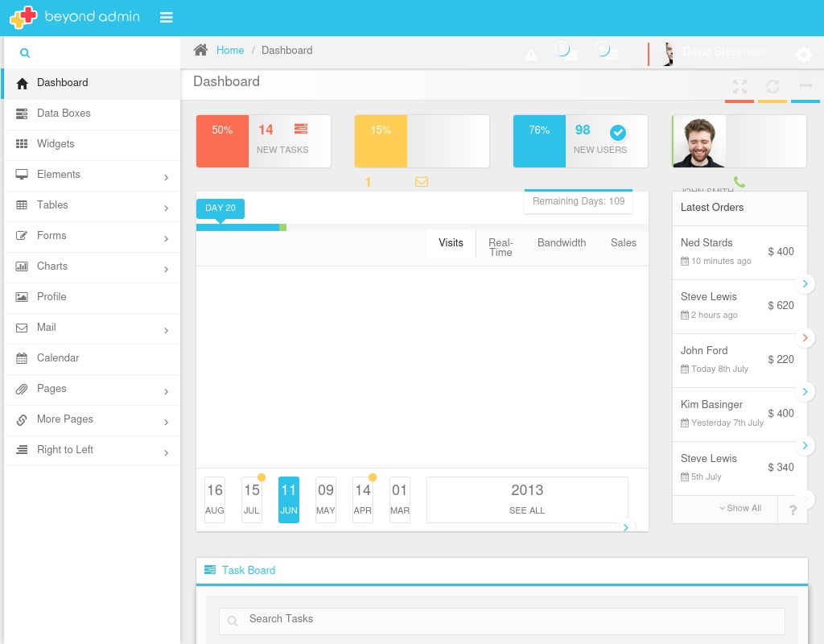Image resolution: width=824 pixels, height=644 pixels.
Task: Open the tasks notifications icon in header
Action: point(608,52)
